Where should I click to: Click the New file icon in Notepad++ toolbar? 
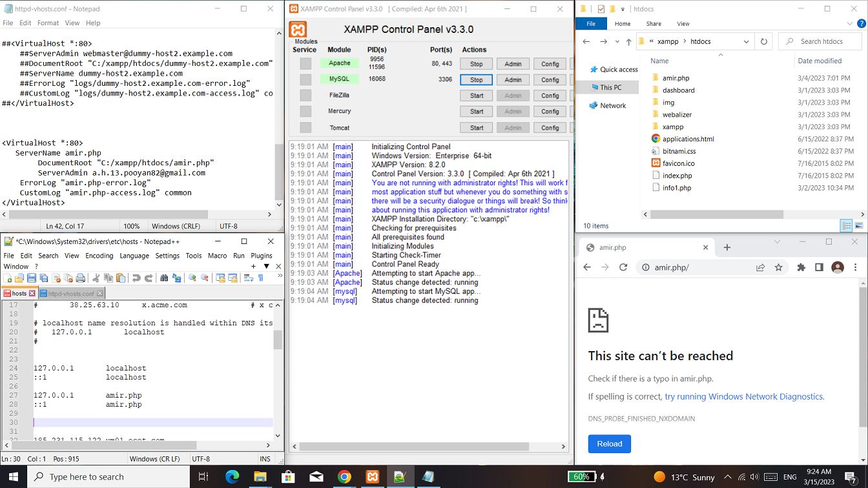[x=8, y=278]
